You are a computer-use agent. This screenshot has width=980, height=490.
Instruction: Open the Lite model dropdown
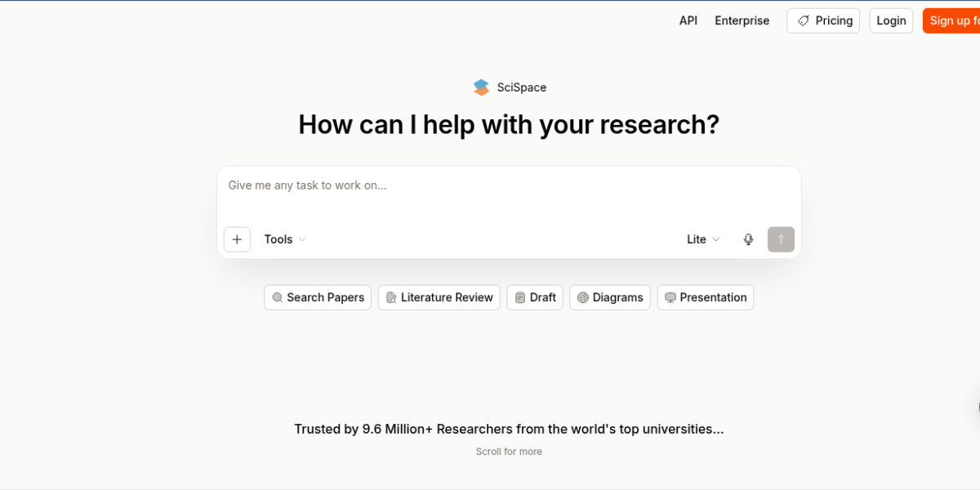point(703,239)
